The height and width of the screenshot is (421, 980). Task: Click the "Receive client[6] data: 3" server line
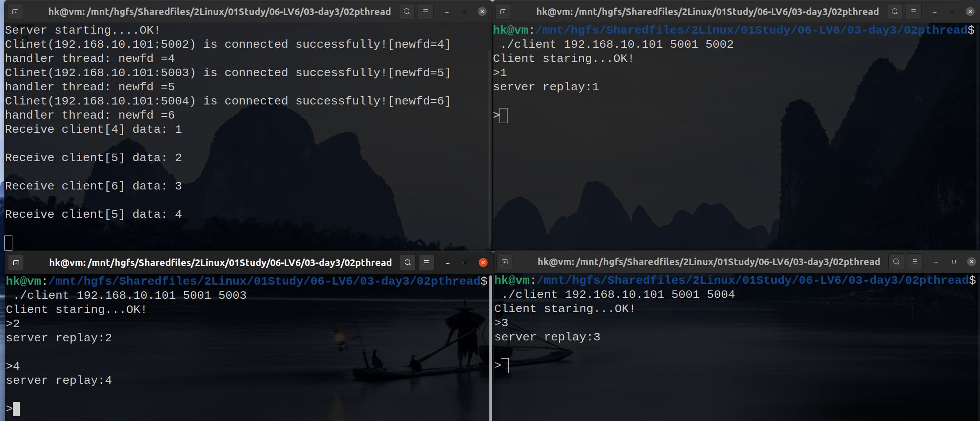(x=93, y=186)
